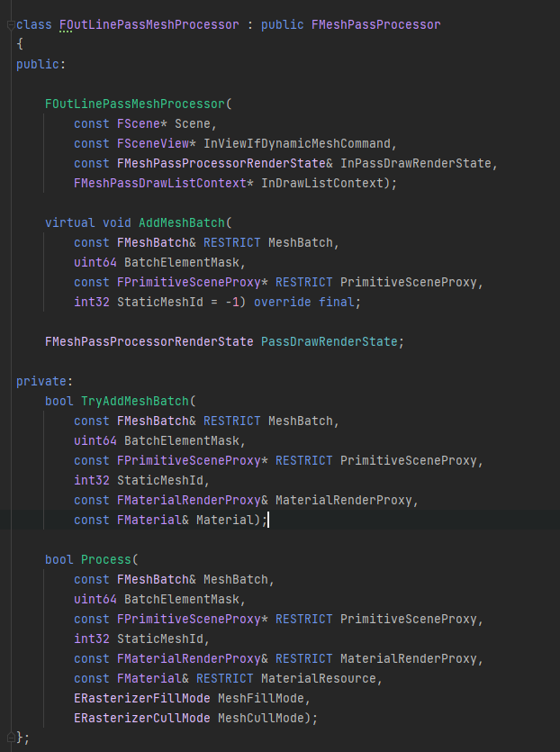560x752 pixels.
Task: Click the ERasterizerFillMode type name
Action: (142, 698)
